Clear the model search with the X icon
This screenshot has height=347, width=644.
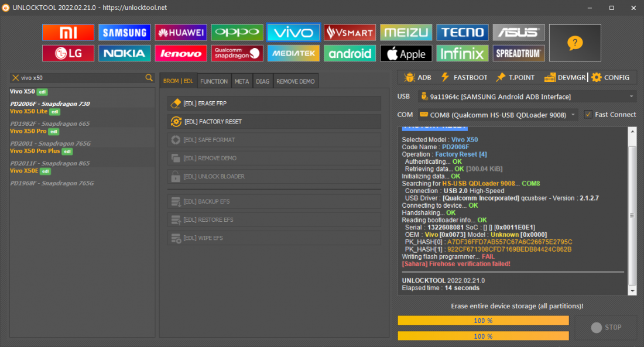coord(16,78)
